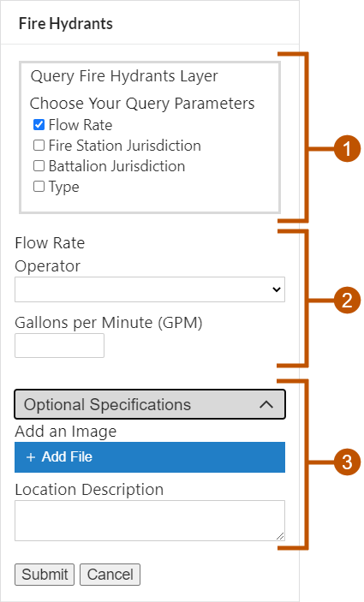The image size is (364, 602).
Task: Click the plus icon beside Add File
Action: point(31,457)
